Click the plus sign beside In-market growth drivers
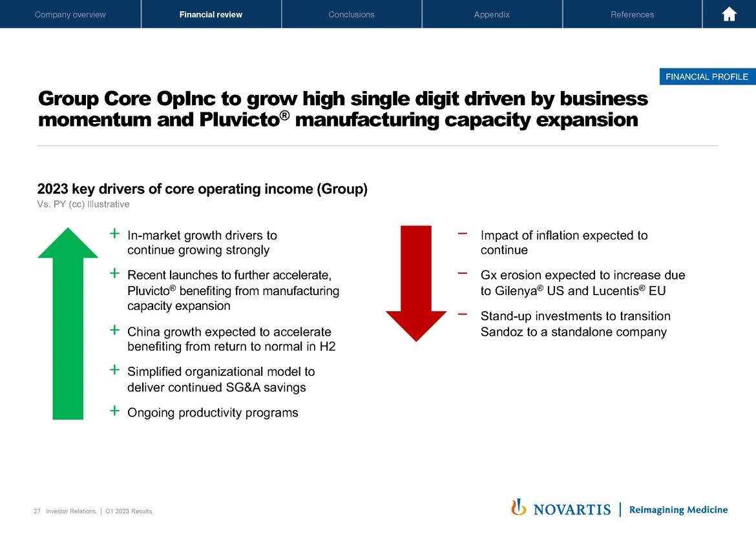The width and height of the screenshot is (756, 534). pos(114,233)
